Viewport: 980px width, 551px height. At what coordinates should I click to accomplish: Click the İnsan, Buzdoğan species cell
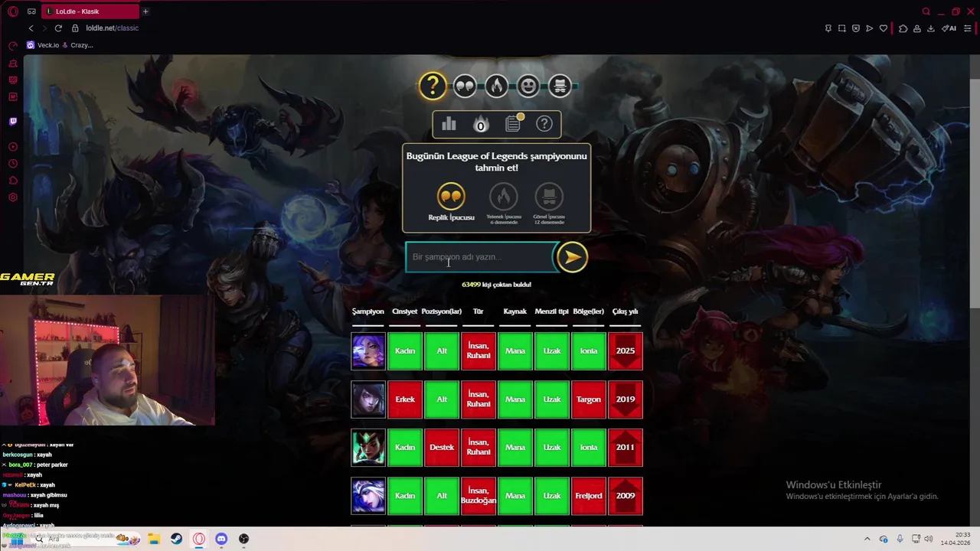(x=479, y=496)
